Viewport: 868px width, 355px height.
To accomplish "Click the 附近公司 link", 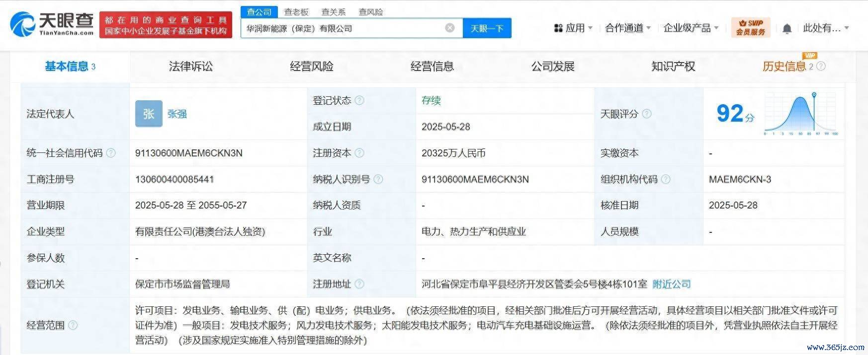I will pos(672,284).
